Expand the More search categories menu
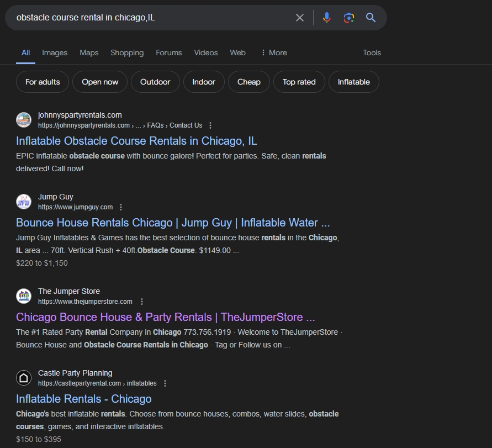The image size is (492, 448). [274, 52]
